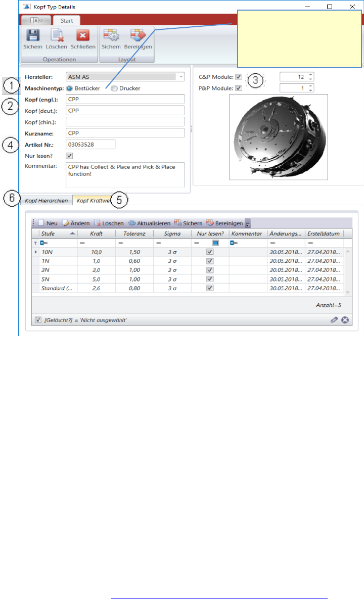Click Neu in the grid toolbar
This screenshot has height=599, width=364.
pyautogui.click(x=48, y=223)
